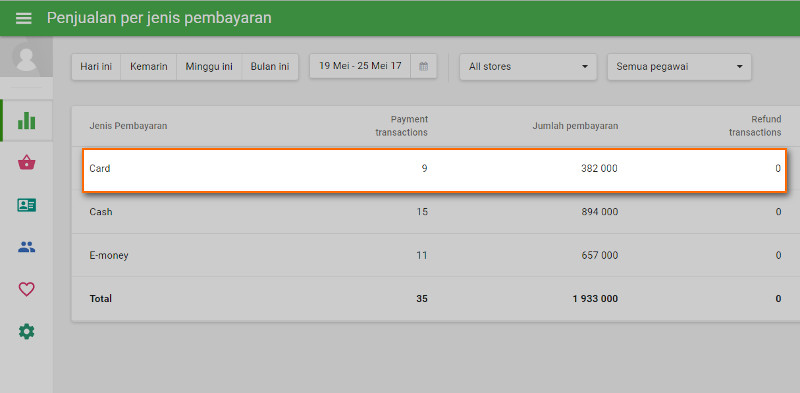Click the Refund transactions column header
Screen dimensions: 800x393
(755, 126)
